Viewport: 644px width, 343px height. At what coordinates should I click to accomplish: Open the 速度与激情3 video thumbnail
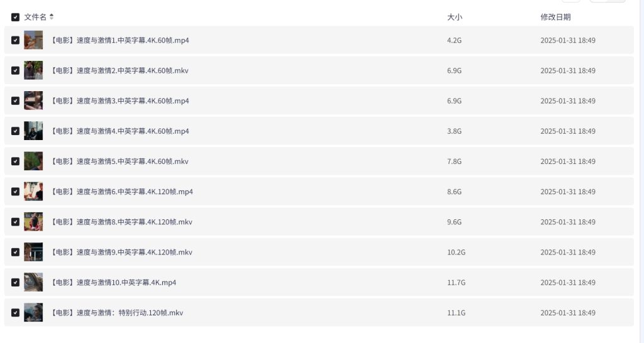pyautogui.click(x=33, y=101)
